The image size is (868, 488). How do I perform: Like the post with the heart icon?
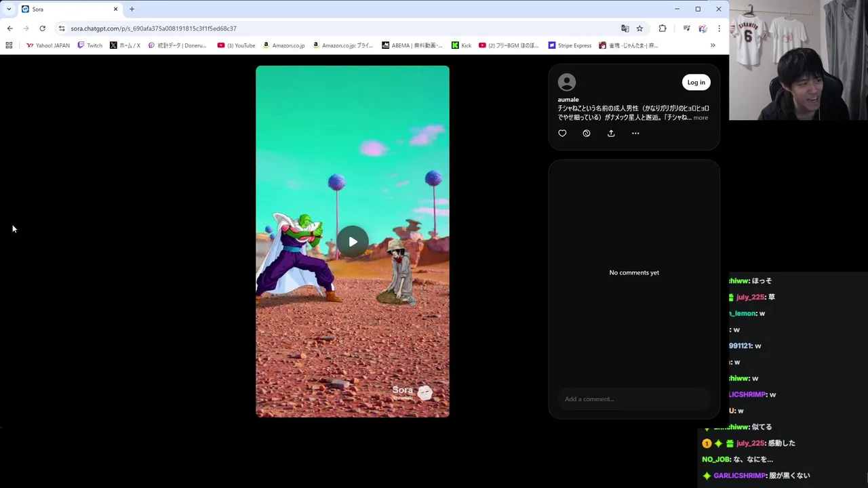562,134
